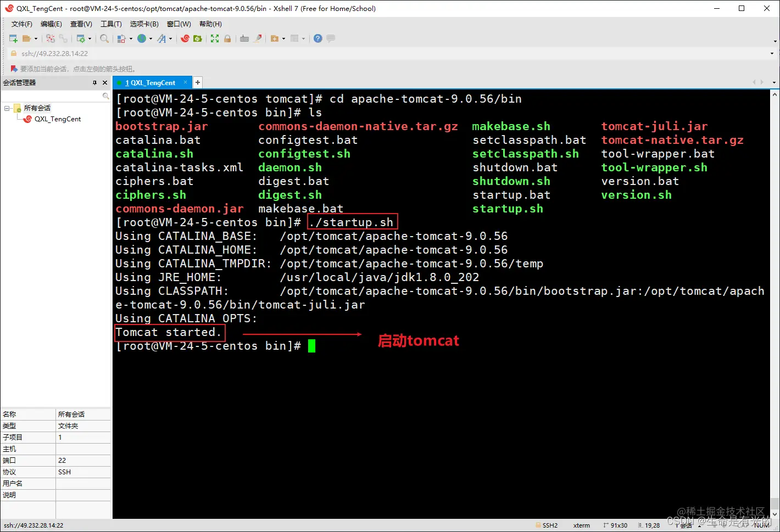Open the 工具(T) menu
Image resolution: width=780 pixels, height=532 pixels.
coord(111,24)
